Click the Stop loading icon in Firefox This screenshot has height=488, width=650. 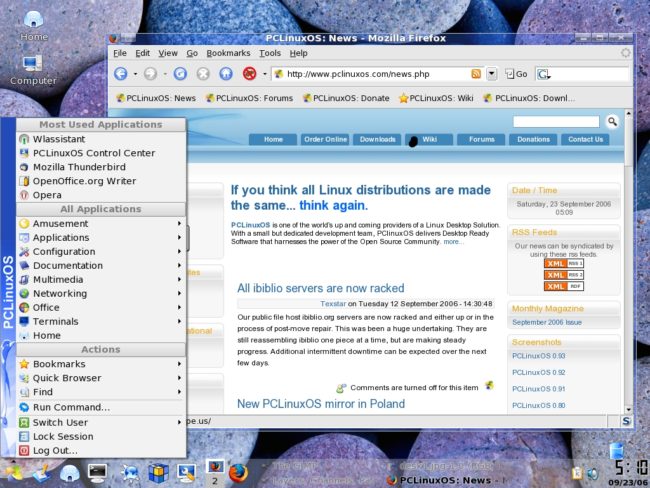click(203, 74)
